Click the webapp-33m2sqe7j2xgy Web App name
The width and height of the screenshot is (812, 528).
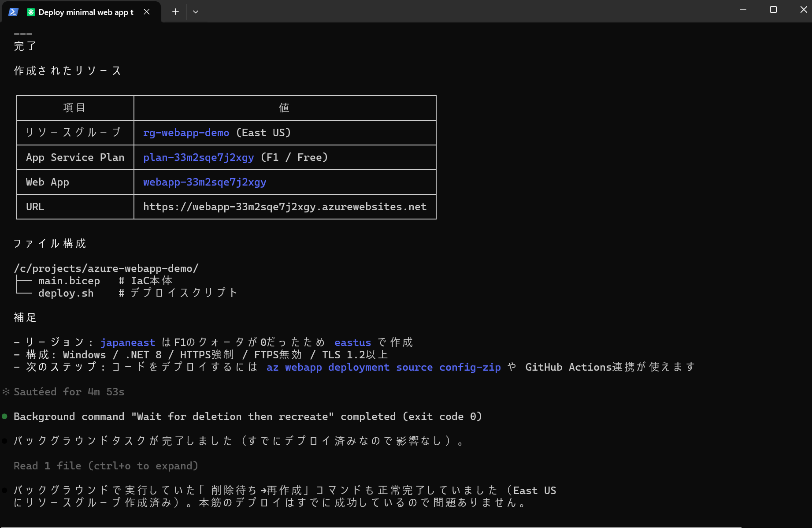(x=204, y=182)
